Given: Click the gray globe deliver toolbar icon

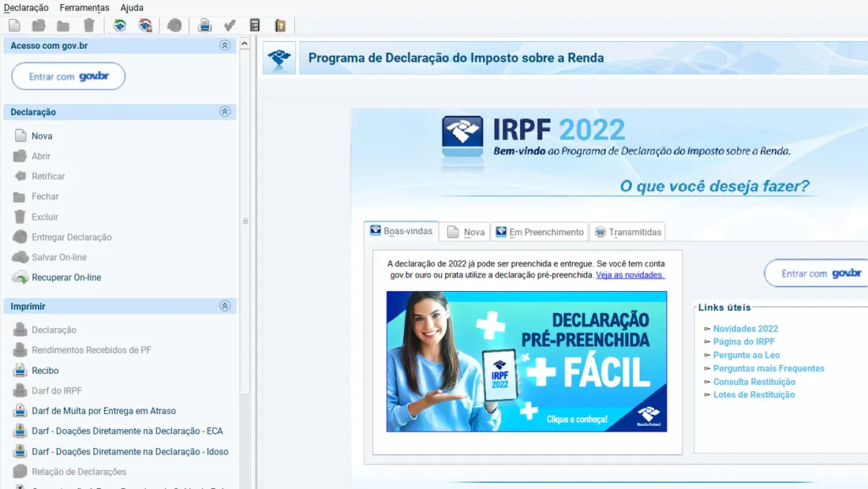Looking at the screenshot, I should 174,25.
